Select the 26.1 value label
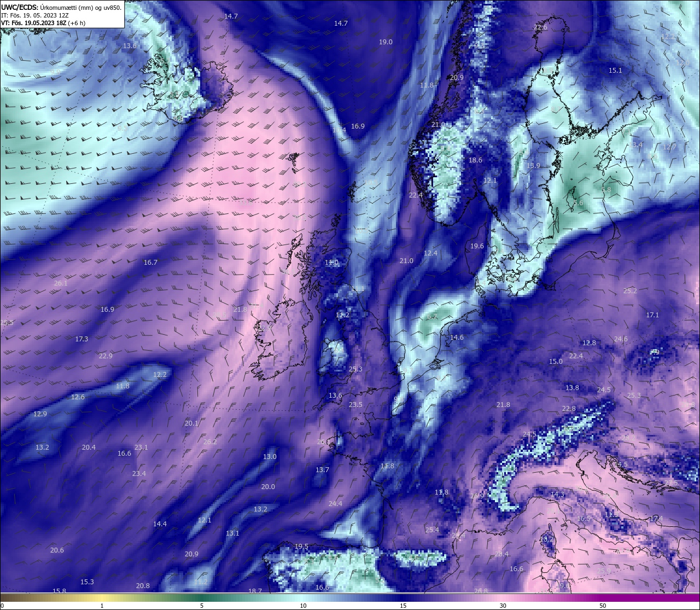The width and height of the screenshot is (700, 610). click(61, 283)
